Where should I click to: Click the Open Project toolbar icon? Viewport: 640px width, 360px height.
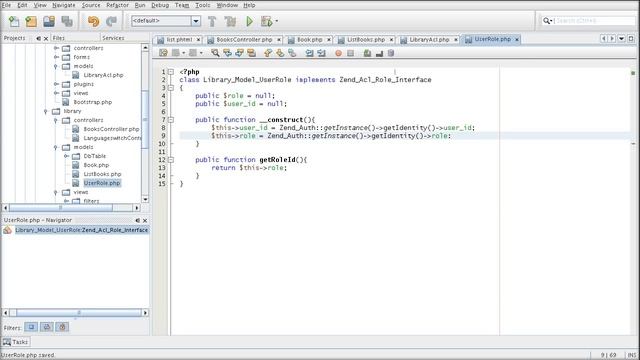pos(49,21)
